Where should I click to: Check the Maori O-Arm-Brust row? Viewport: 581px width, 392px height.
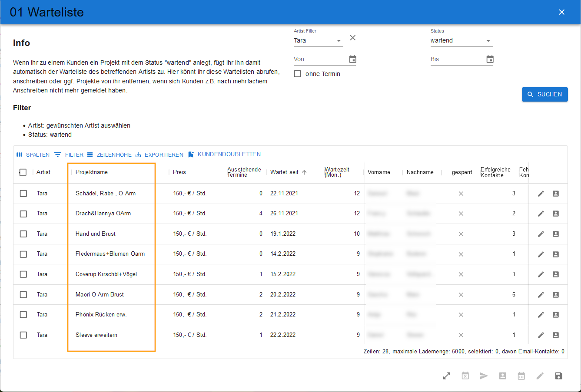pos(23,295)
